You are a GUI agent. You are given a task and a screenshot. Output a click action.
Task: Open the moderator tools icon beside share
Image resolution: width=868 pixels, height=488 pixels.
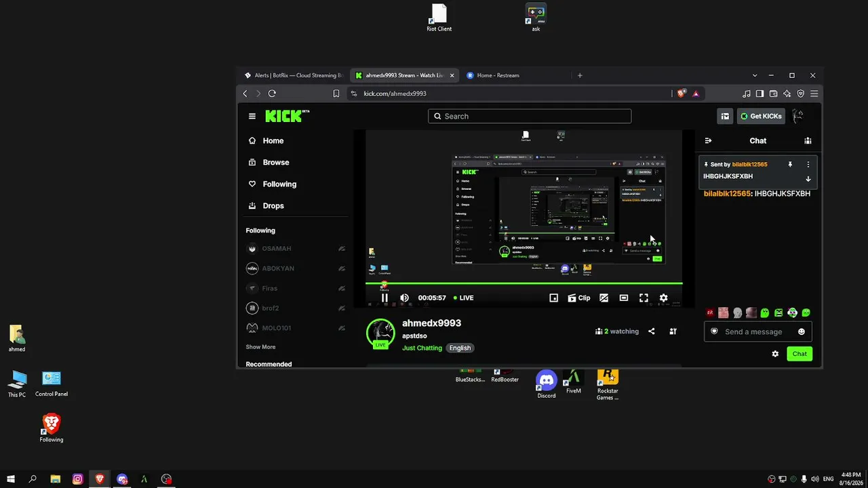[673, 331]
